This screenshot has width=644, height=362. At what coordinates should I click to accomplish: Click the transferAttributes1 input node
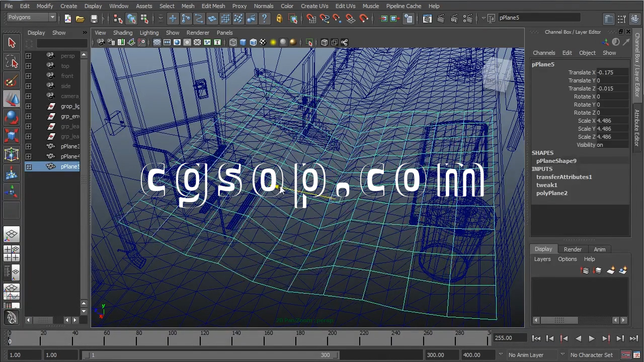pyautogui.click(x=564, y=177)
